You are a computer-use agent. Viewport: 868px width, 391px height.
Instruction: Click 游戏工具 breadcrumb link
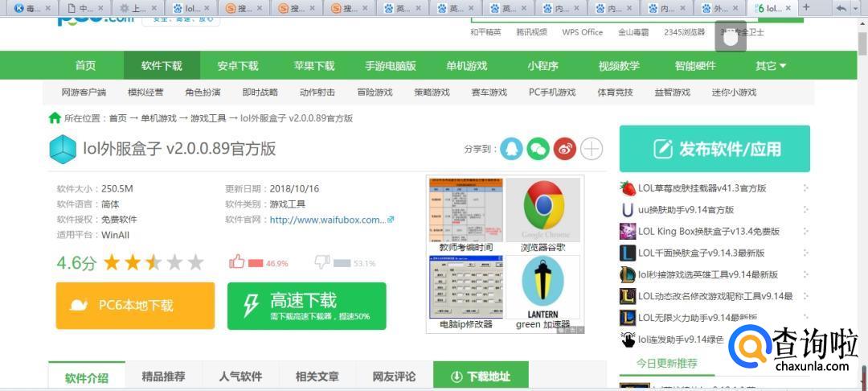point(208,118)
